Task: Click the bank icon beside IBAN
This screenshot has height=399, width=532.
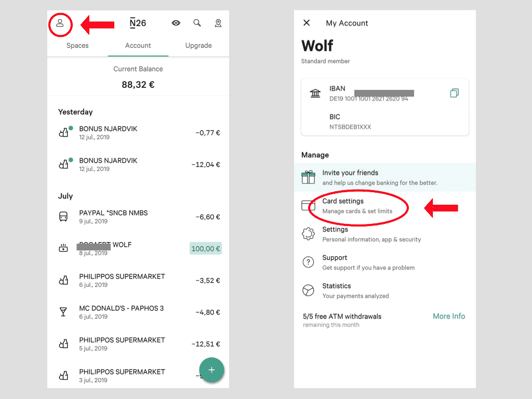Action: (315, 94)
